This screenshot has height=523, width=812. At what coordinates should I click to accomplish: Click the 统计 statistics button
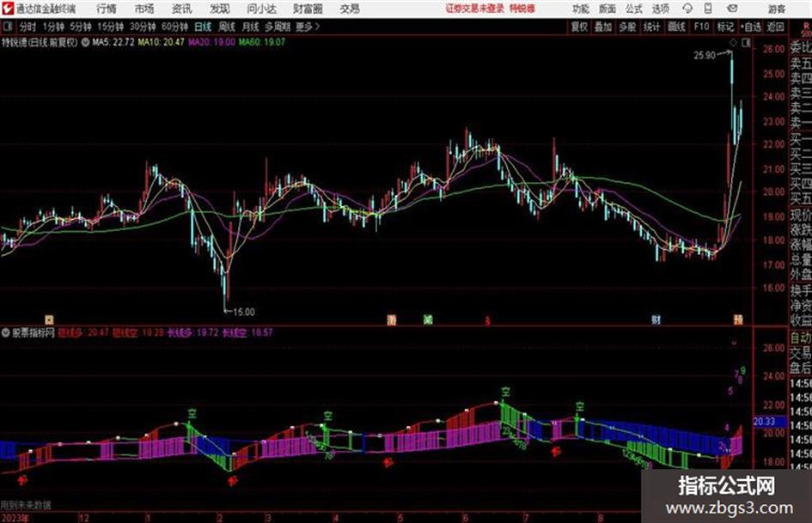click(651, 27)
